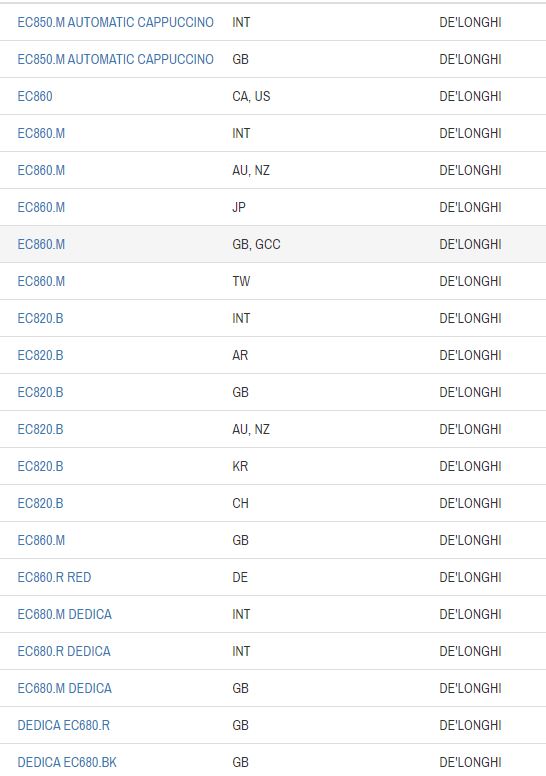Viewport: 546px width, 776px height.
Task: Select the EC820.B AR model link
Action: pyautogui.click(x=41, y=355)
